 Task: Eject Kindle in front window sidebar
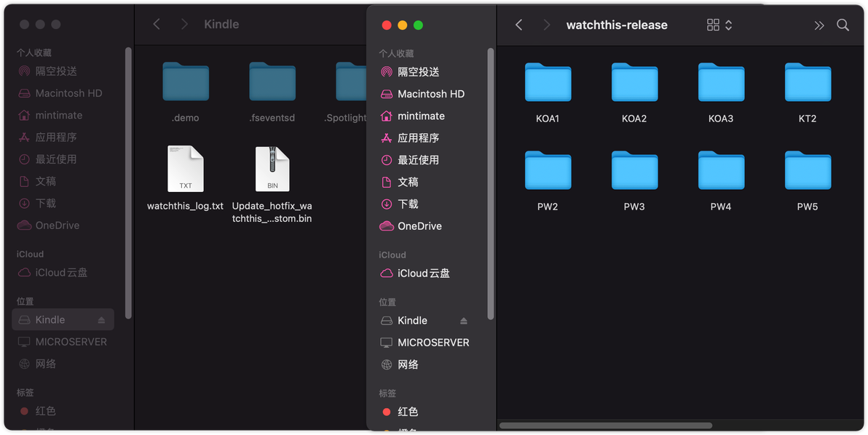463,321
